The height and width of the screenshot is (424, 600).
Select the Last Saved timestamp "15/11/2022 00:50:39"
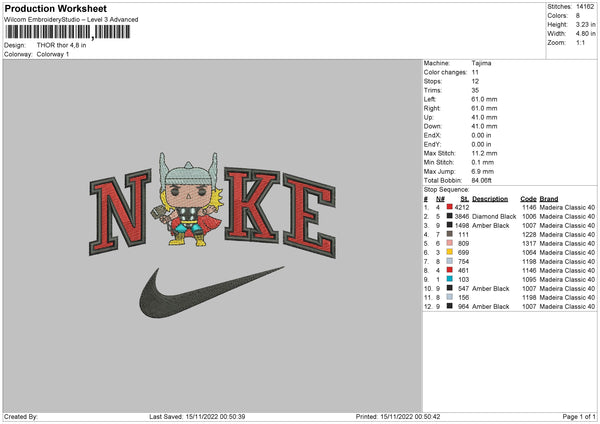[x=215, y=416]
